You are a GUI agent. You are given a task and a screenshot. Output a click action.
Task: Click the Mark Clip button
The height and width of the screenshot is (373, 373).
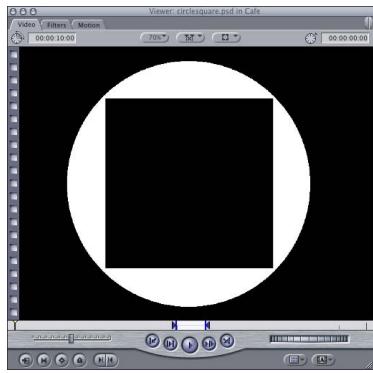coord(43,360)
